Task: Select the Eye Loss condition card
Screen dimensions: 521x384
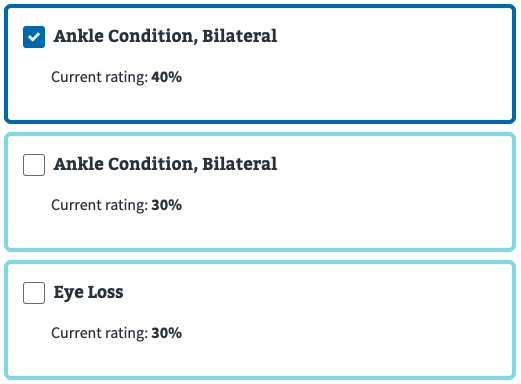Action: (x=260, y=320)
